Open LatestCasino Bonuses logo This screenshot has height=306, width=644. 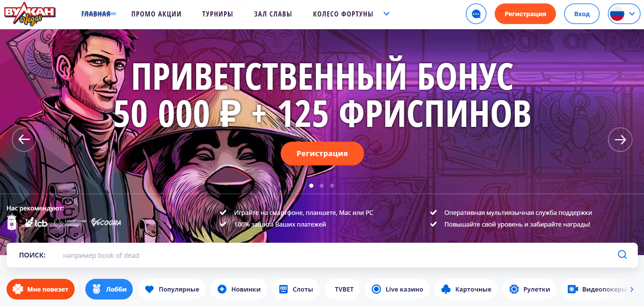(71, 223)
